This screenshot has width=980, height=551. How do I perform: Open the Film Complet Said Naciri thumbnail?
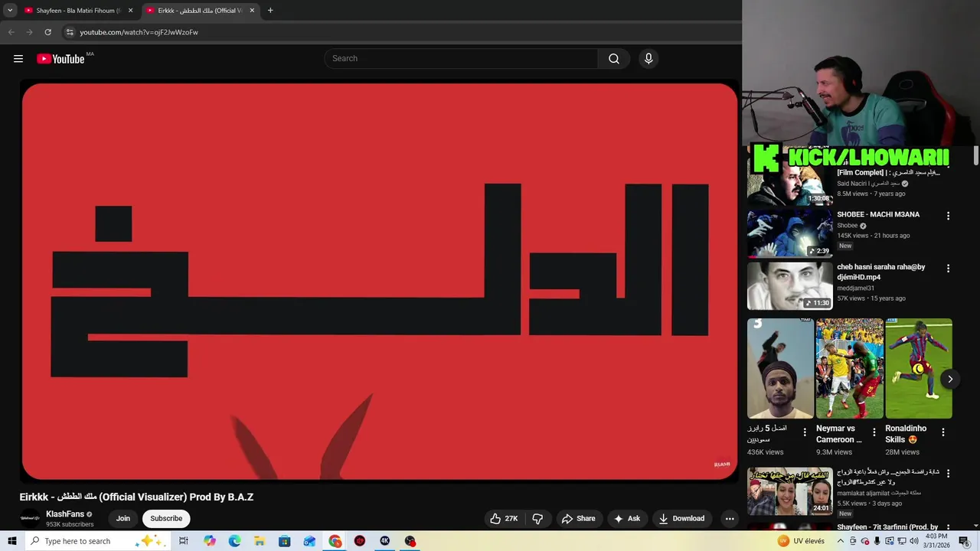(x=789, y=182)
